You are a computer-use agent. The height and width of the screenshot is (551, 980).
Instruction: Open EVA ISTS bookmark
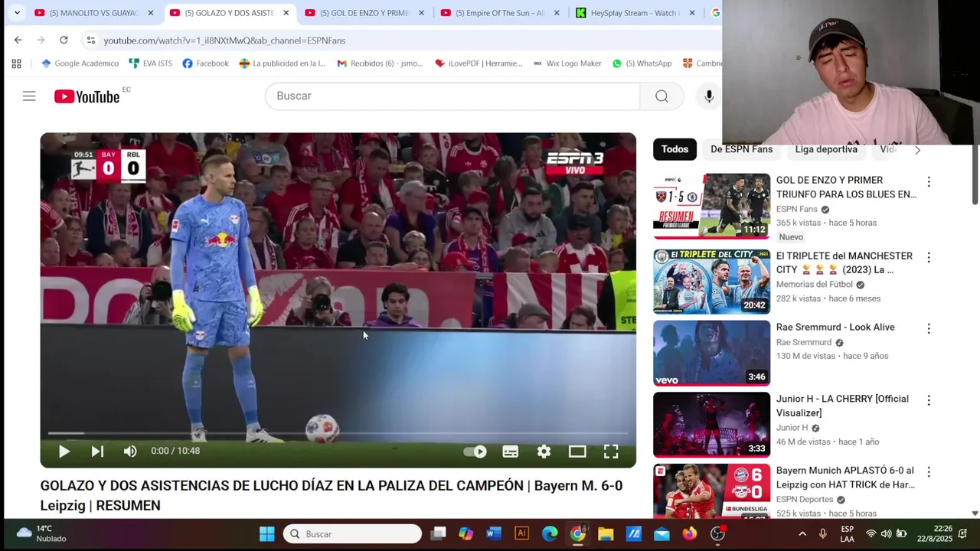[x=150, y=64]
